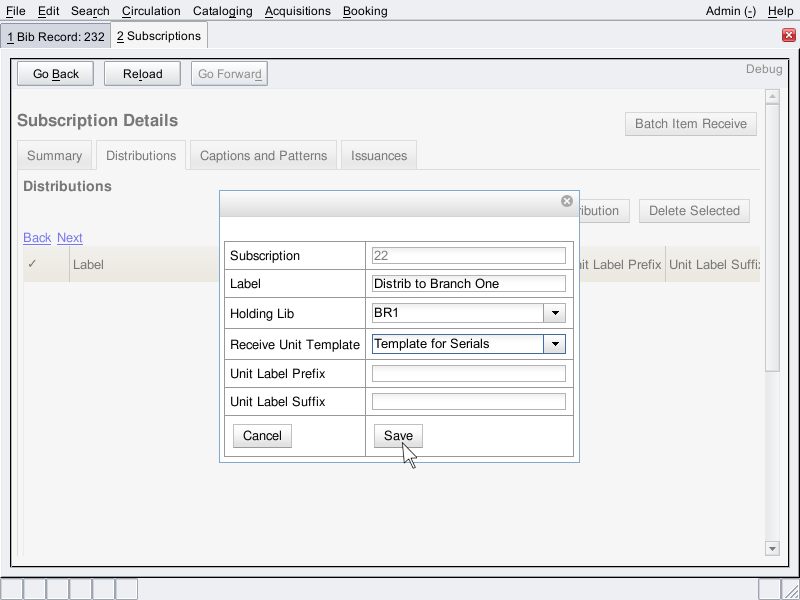800x600 pixels.
Task: Switch to the Issuances tab
Action: tap(379, 156)
